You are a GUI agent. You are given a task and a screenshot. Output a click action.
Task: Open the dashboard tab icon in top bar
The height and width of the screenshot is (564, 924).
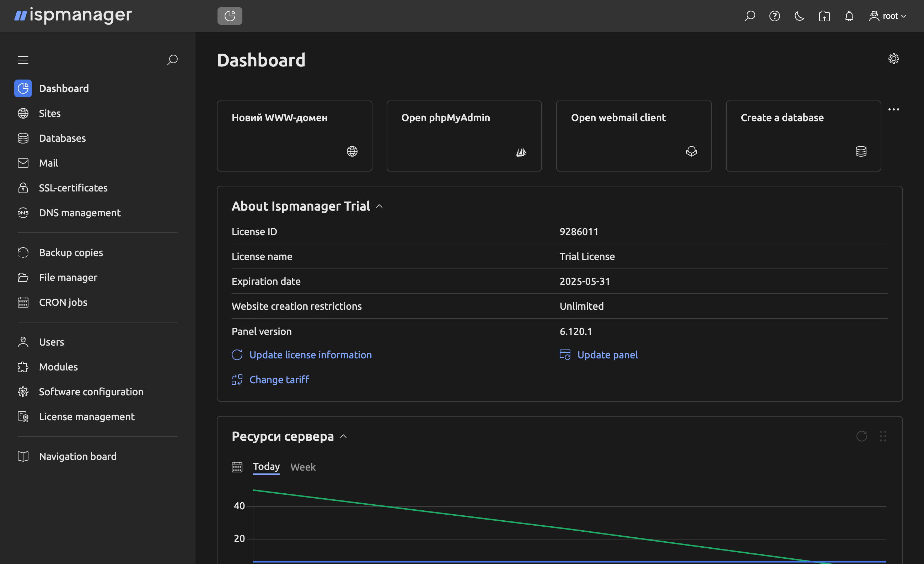pos(230,16)
